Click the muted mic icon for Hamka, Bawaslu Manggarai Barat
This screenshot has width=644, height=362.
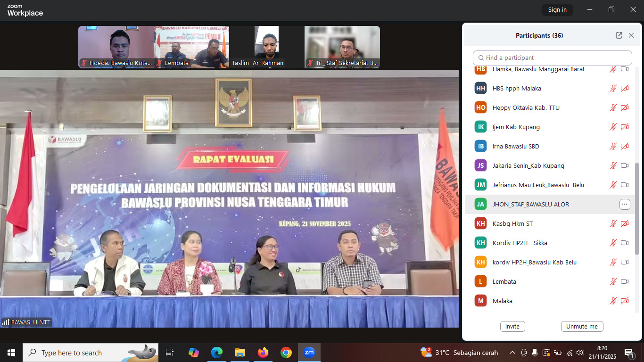pos(613,69)
